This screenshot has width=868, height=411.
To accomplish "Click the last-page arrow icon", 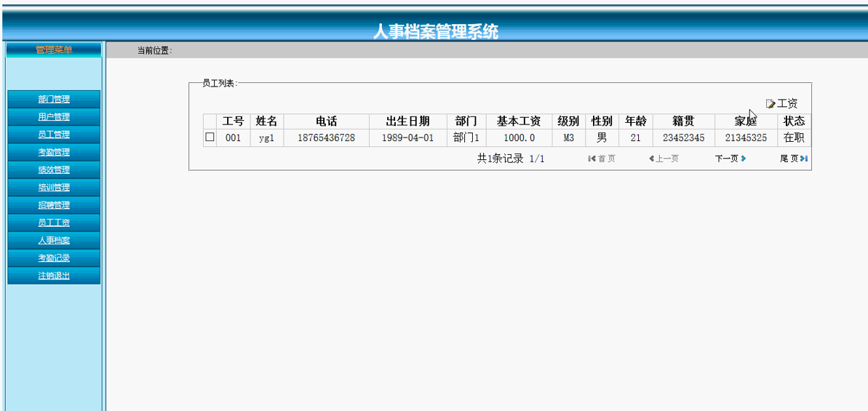I will tap(804, 159).
